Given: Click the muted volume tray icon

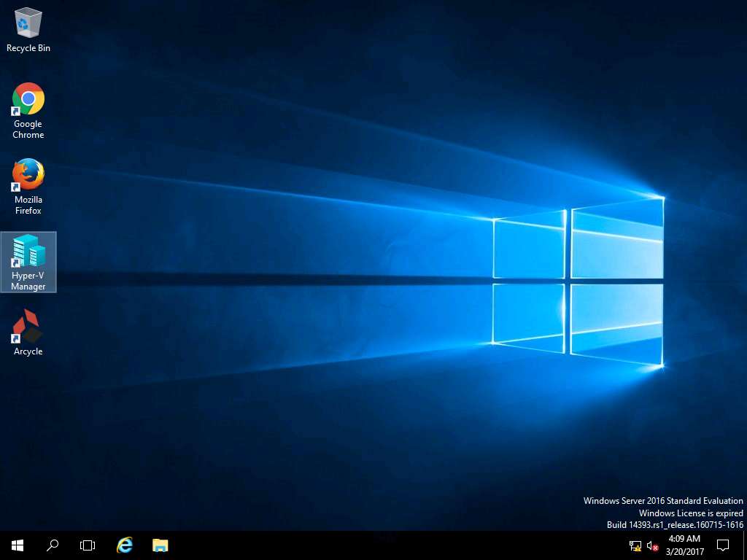Looking at the screenshot, I should tap(652, 545).
